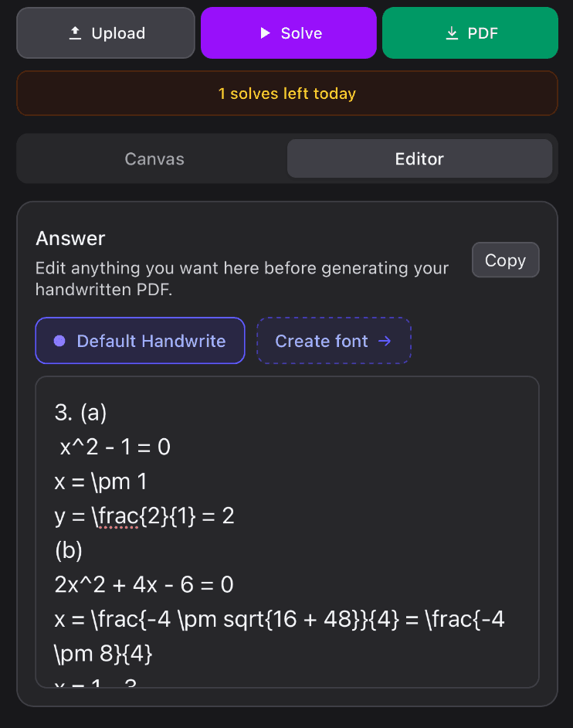
Task: Click the 'Edit anything you want here' description
Action: pyautogui.click(x=242, y=278)
